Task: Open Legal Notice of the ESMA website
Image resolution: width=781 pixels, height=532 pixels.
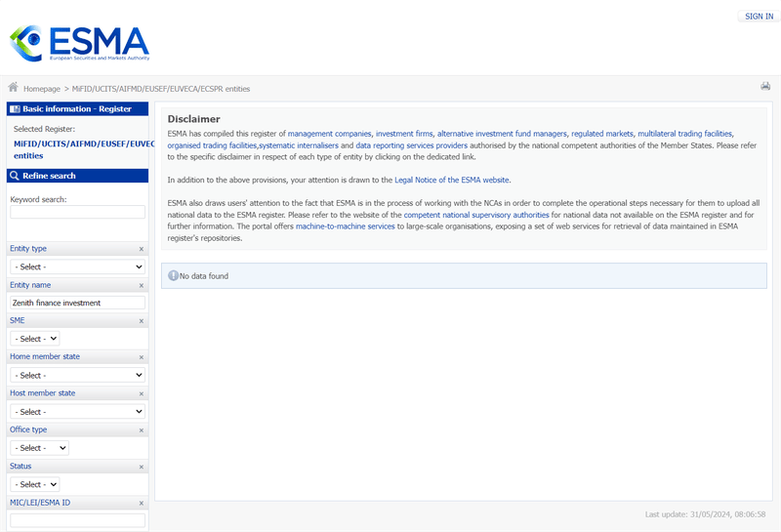Action: pyautogui.click(x=452, y=180)
